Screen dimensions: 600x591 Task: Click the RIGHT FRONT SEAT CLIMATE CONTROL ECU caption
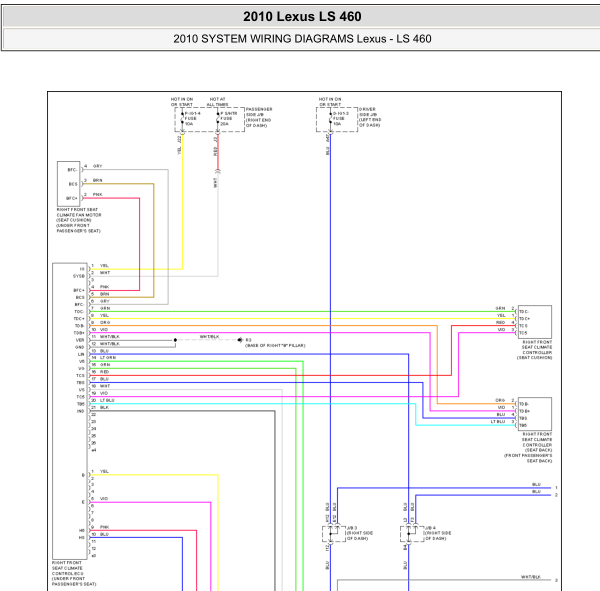(74, 573)
